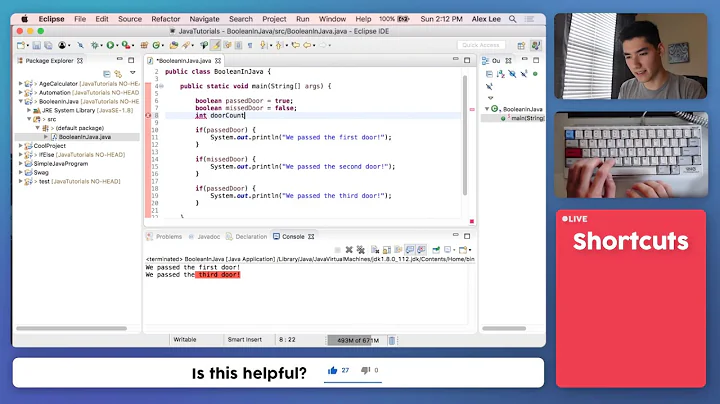Click the New wizard icon in toolbar

pyautogui.click(x=21, y=45)
